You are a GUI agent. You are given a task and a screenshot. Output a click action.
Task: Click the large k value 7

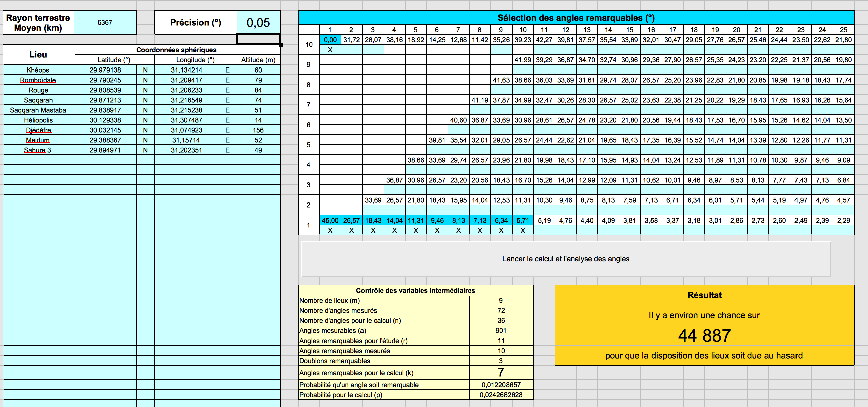pyautogui.click(x=501, y=372)
